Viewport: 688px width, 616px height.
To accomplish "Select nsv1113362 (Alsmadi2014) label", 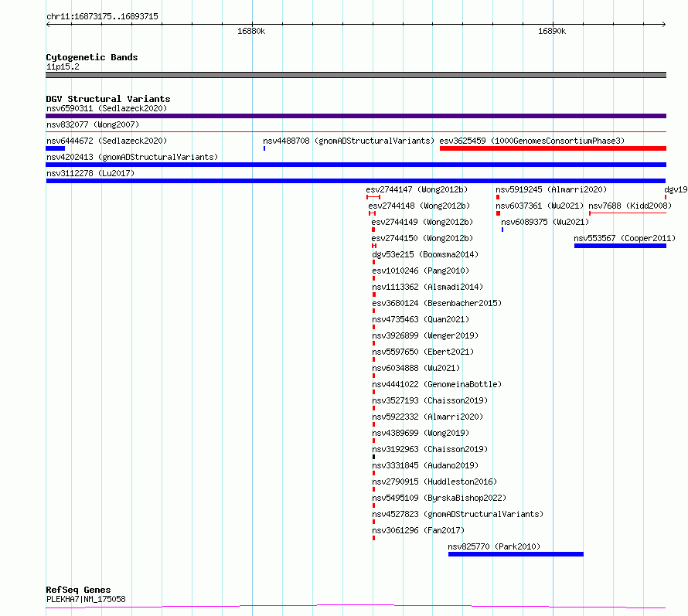I will coord(427,287).
